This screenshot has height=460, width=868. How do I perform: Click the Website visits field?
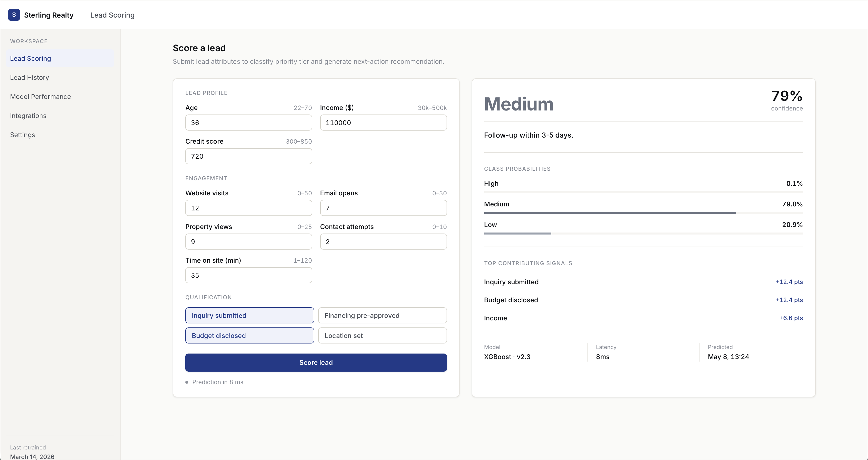(249, 208)
